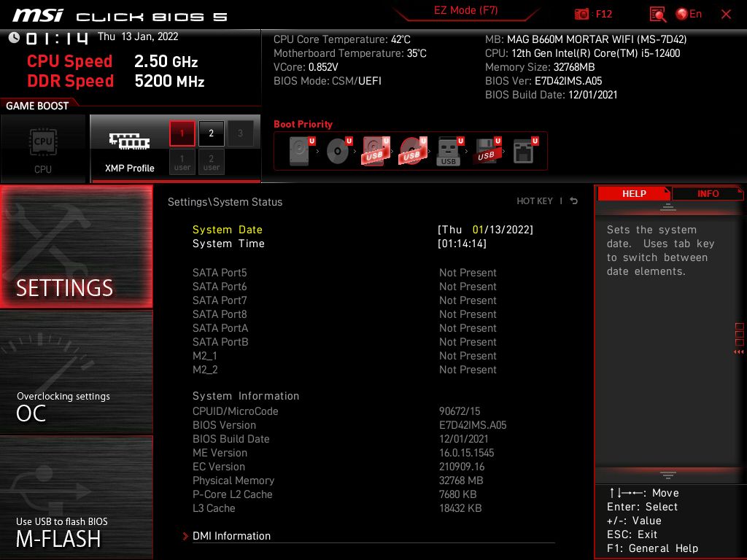Viewport: 747px width, 560px height.
Task: Switch to the INFO tab
Action: click(x=708, y=193)
